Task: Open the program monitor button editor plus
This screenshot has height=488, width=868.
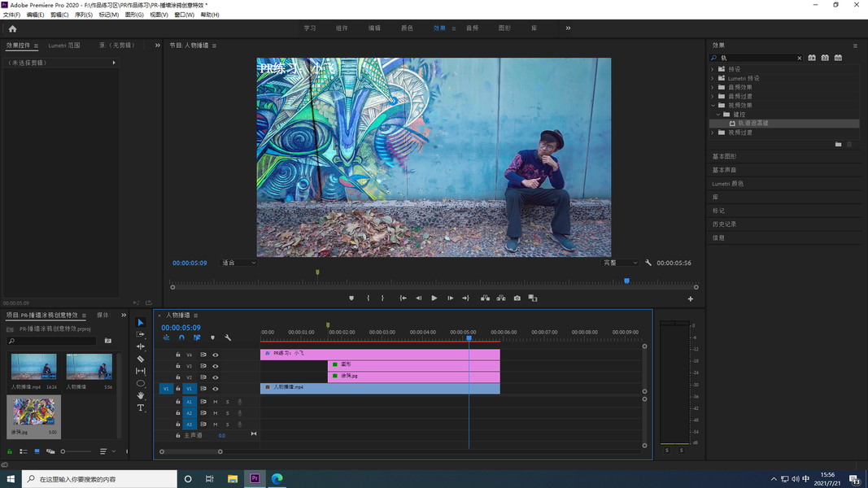Action: click(691, 298)
